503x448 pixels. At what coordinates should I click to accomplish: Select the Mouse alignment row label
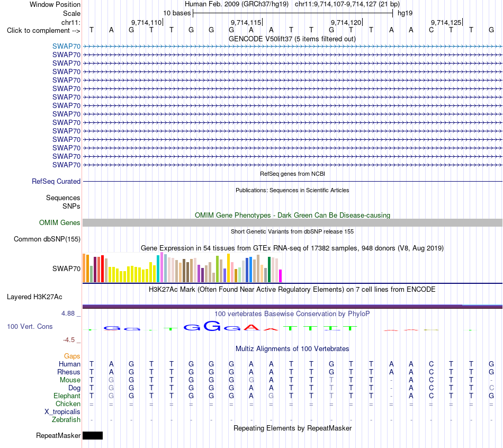pyautogui.click(x=70, y=380)
